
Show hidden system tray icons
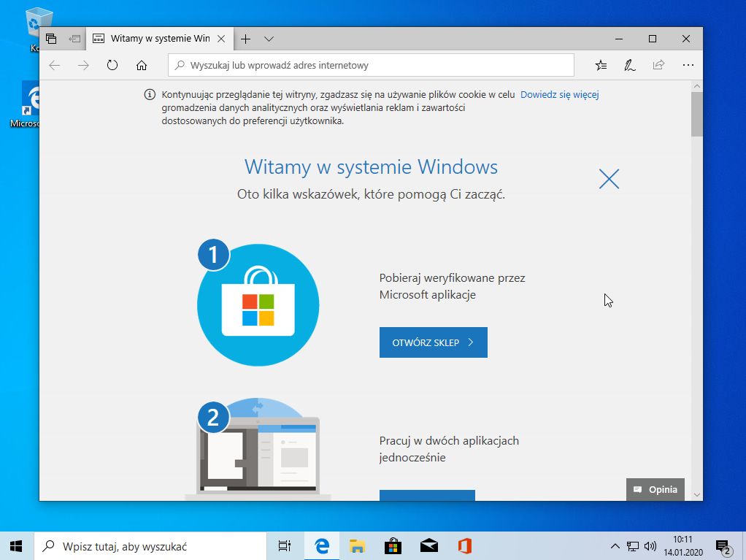pos(615,546)
